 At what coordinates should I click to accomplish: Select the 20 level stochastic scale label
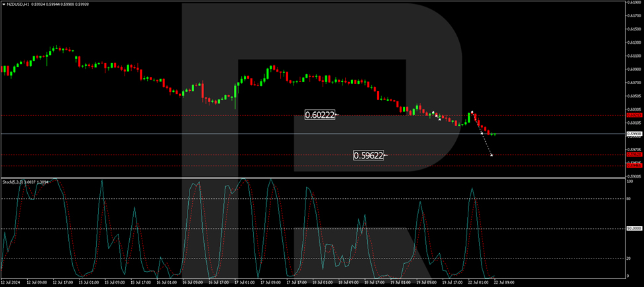(629, 258)
